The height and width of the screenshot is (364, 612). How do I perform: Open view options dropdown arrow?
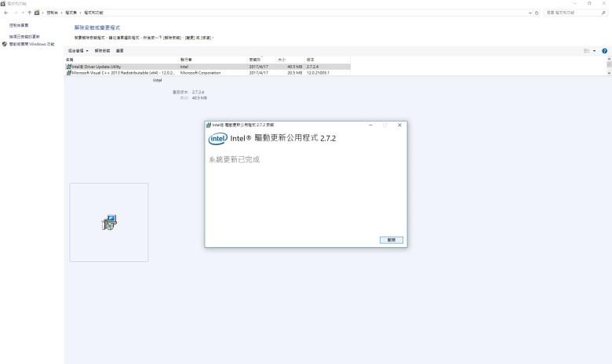595,51
